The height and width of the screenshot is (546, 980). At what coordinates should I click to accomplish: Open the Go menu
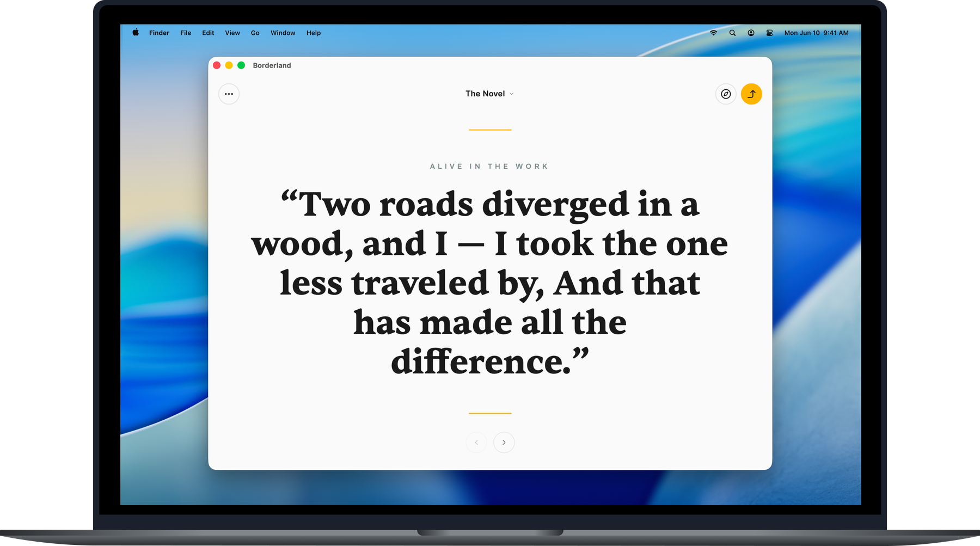(255, 33)
